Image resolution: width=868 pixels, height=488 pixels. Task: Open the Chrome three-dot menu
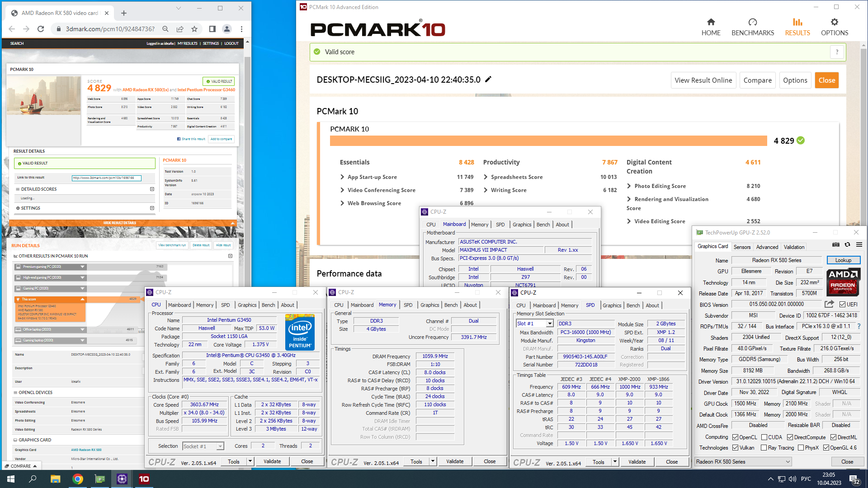click(x=242, y=29)
